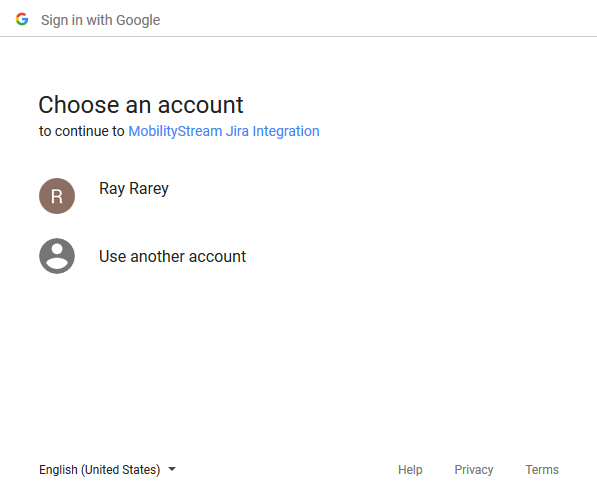
Task: Select Use another account text
Action: pos(172,256)
